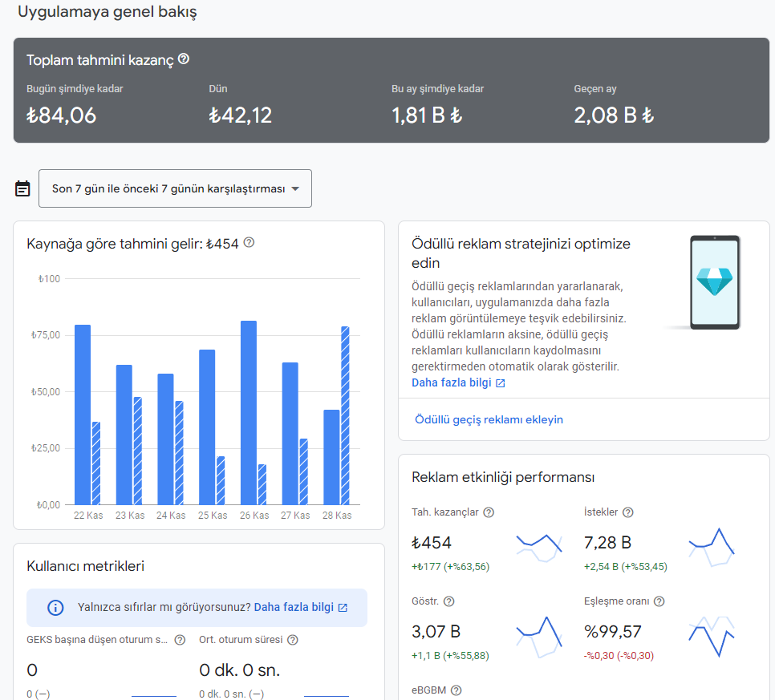Open the Son 7 gün comparison dropdown

(175, 188)
